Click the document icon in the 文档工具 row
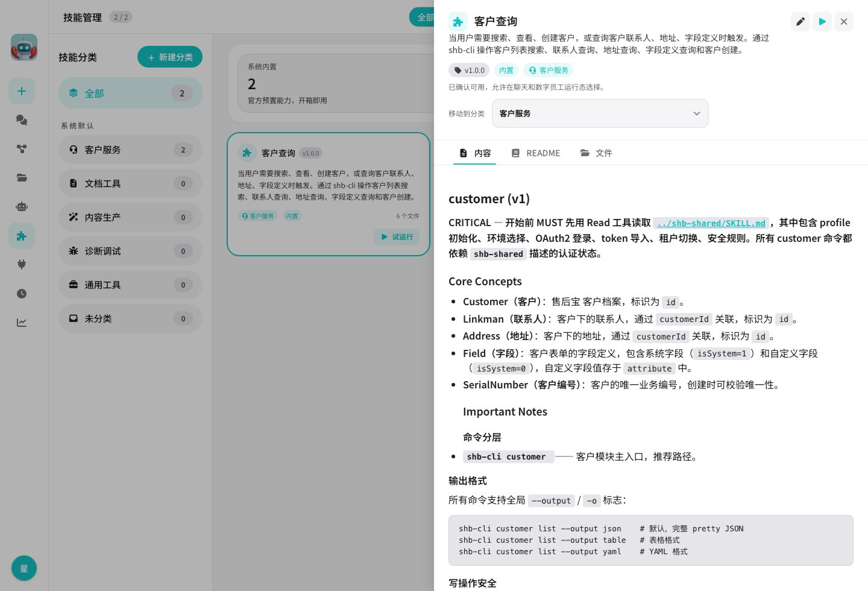Image resolution: width=868 pixels, height=591 pixels. pos(74,183)
